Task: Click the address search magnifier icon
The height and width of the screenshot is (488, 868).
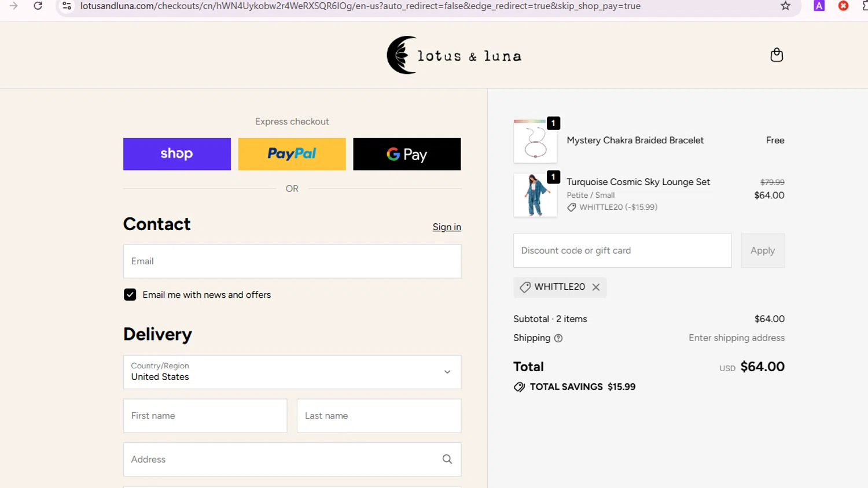Action: click(447, 459)
